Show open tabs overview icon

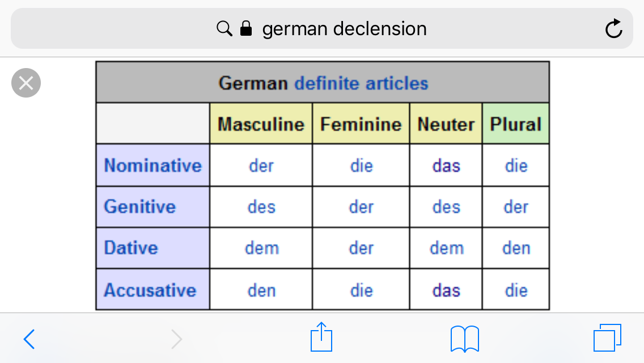click(x=607, y=338)
